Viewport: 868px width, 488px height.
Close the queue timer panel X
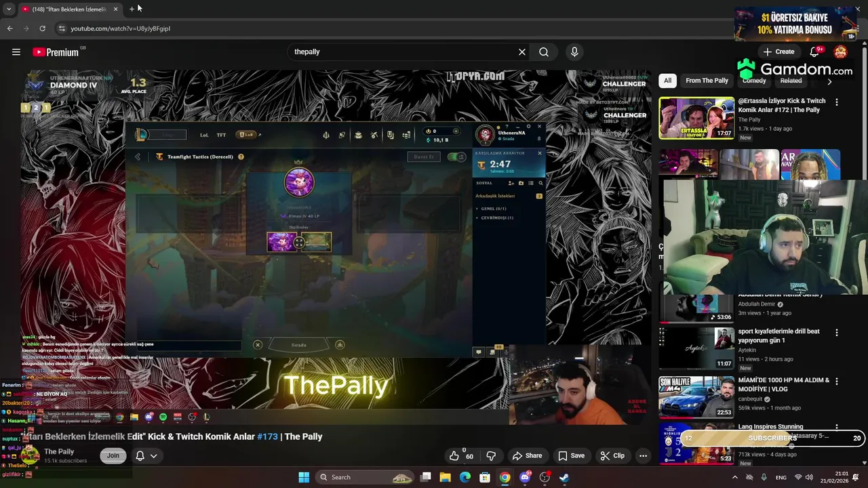point(540,153)
